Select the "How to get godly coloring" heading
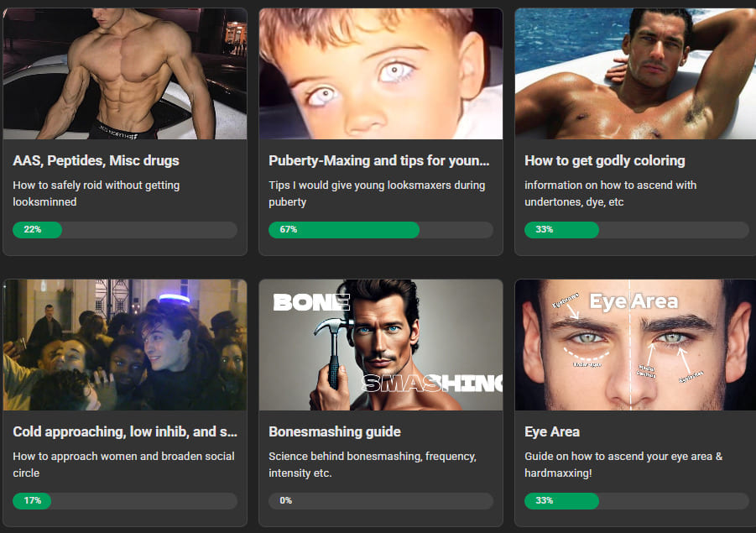This screenshot has height=533, width=756. 604,160
